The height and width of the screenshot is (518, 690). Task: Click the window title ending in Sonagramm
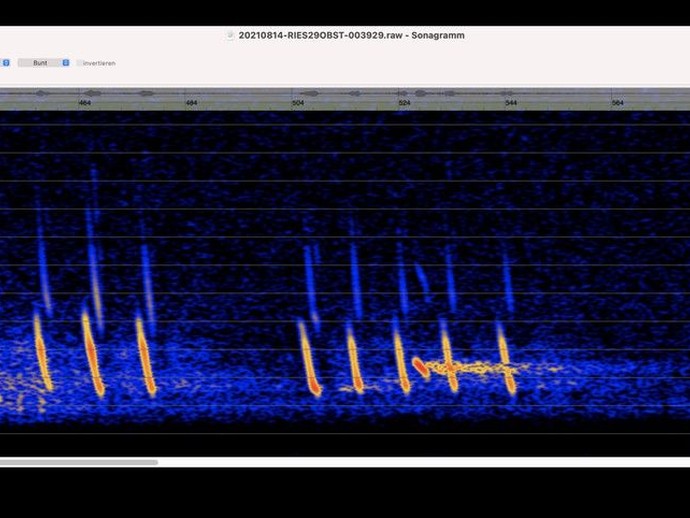tap(351, 35)
